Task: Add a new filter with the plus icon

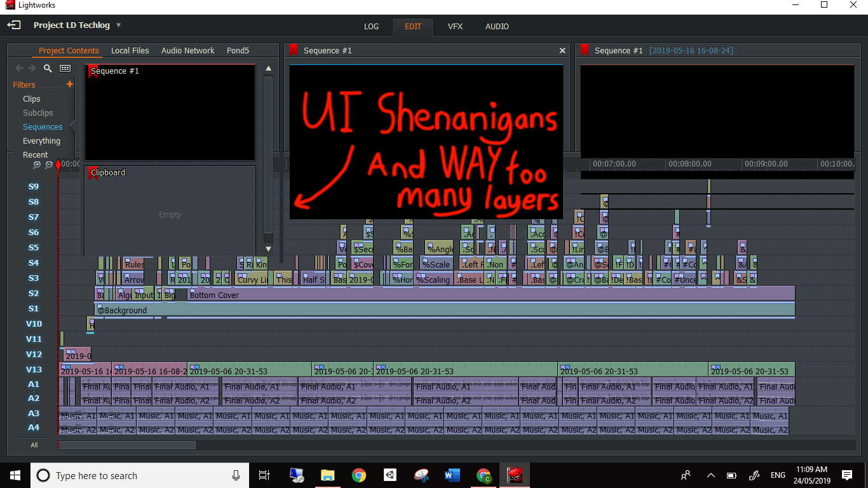Action: tap(70, 84)
